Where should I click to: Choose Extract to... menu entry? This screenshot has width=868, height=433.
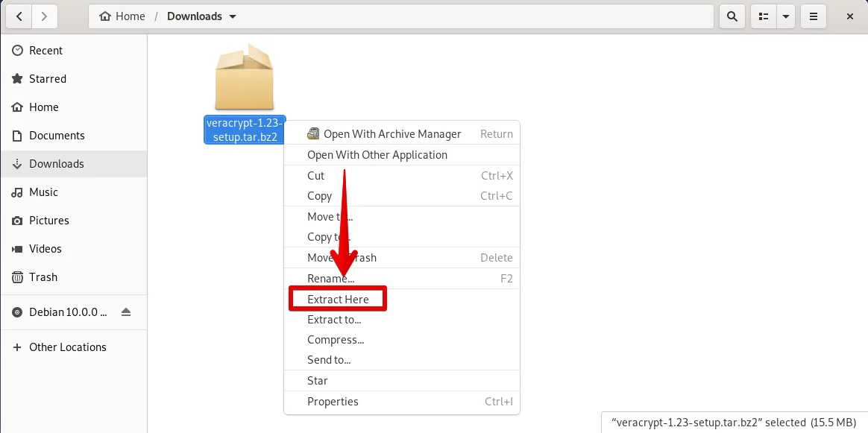[x=402, y=320]
